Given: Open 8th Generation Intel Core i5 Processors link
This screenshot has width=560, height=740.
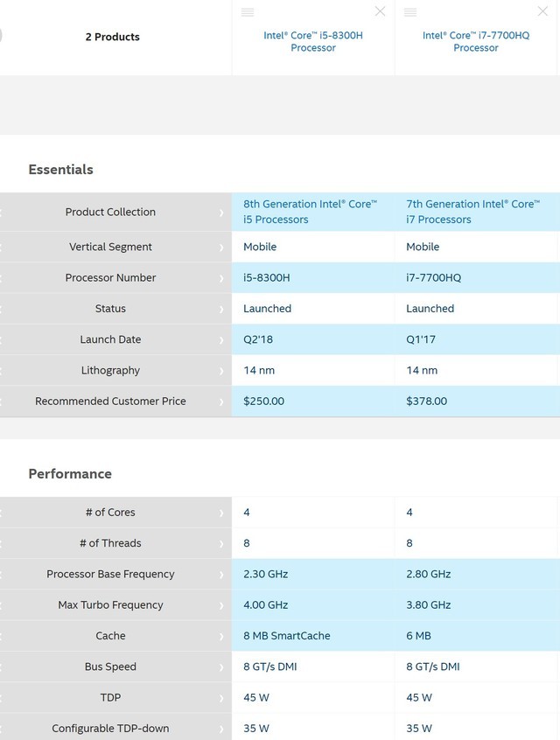Looking at the screenshot, I should coord(310,212).
